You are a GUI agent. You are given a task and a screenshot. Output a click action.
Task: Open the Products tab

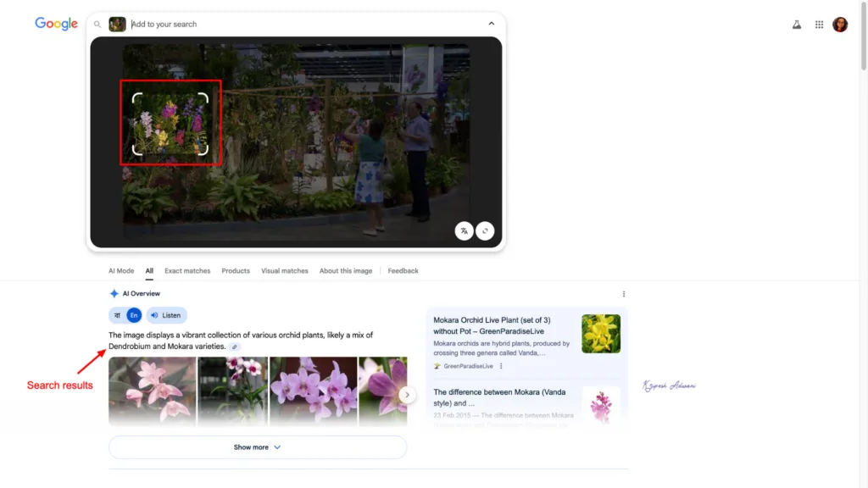[x=236, y=270]
